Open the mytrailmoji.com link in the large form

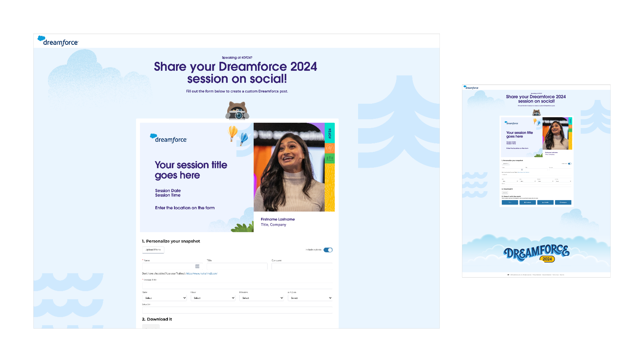(202, 274)
